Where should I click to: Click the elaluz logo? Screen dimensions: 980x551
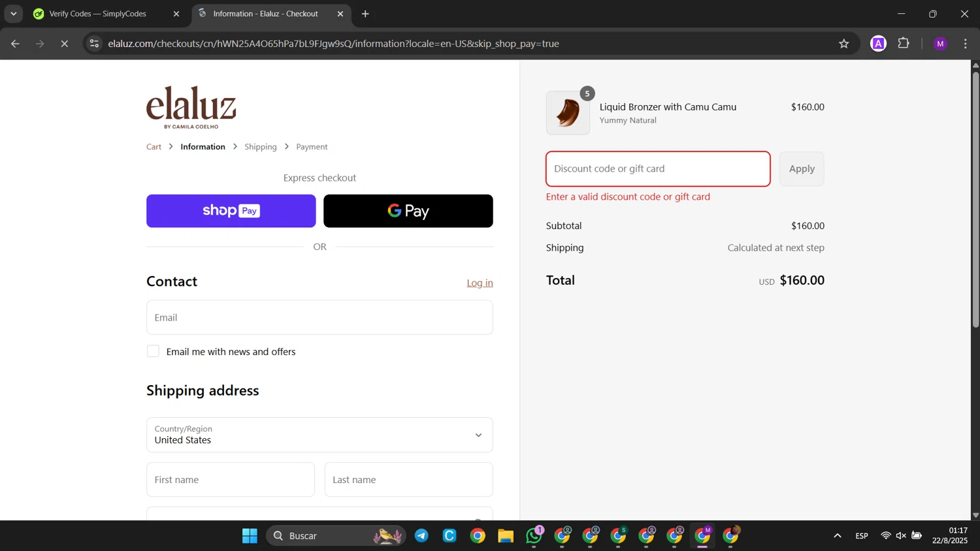191,107
